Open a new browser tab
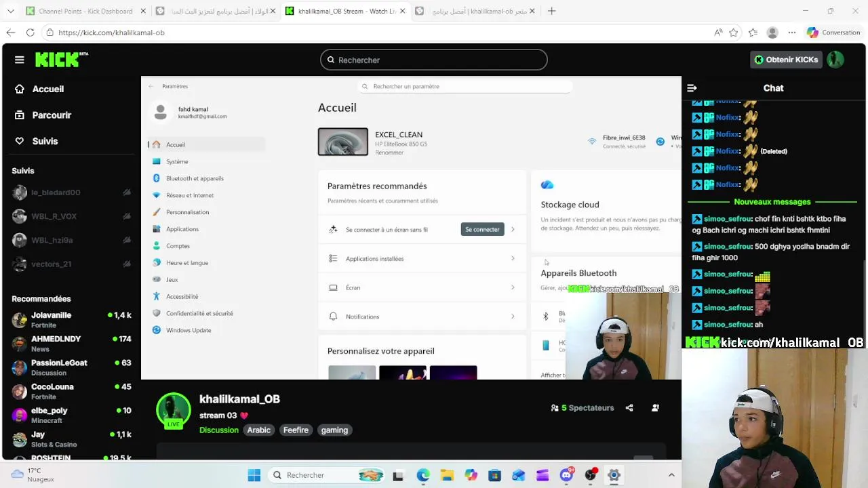 551,11
